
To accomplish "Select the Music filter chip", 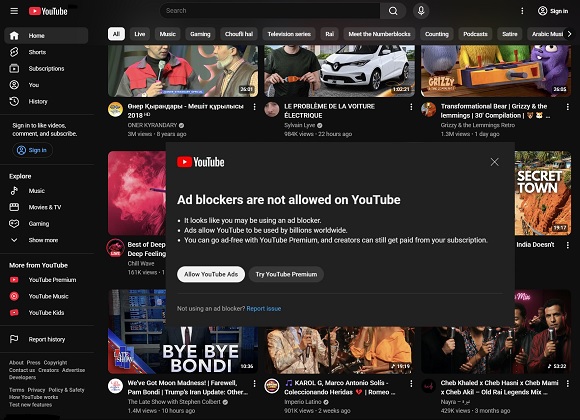I will [x=168, y=34].
